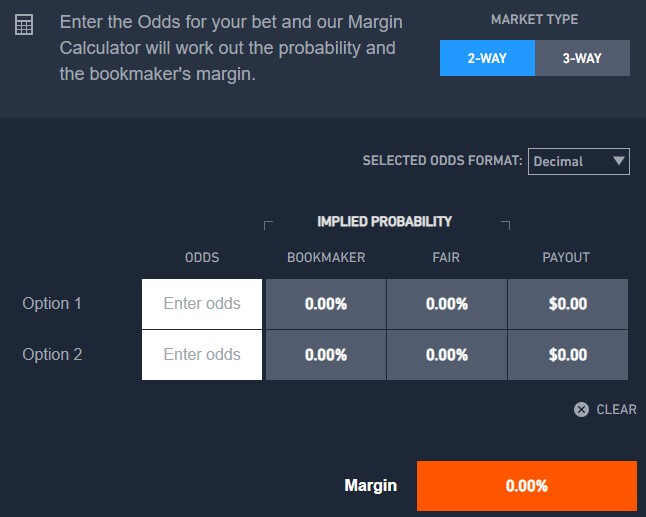The width and height of the screenshot is (646, 517).
Task: Click the circled X clear icon
Action: 581,409
